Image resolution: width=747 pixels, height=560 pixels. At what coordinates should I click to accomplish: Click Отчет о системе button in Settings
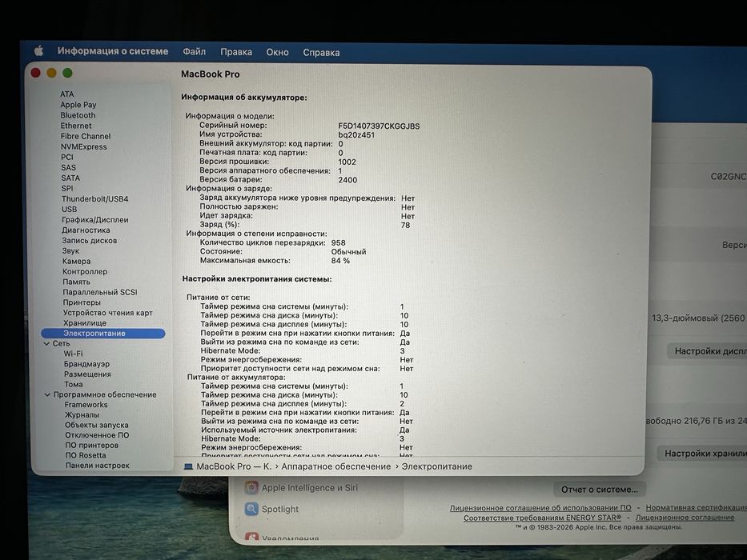click(600, 490)
